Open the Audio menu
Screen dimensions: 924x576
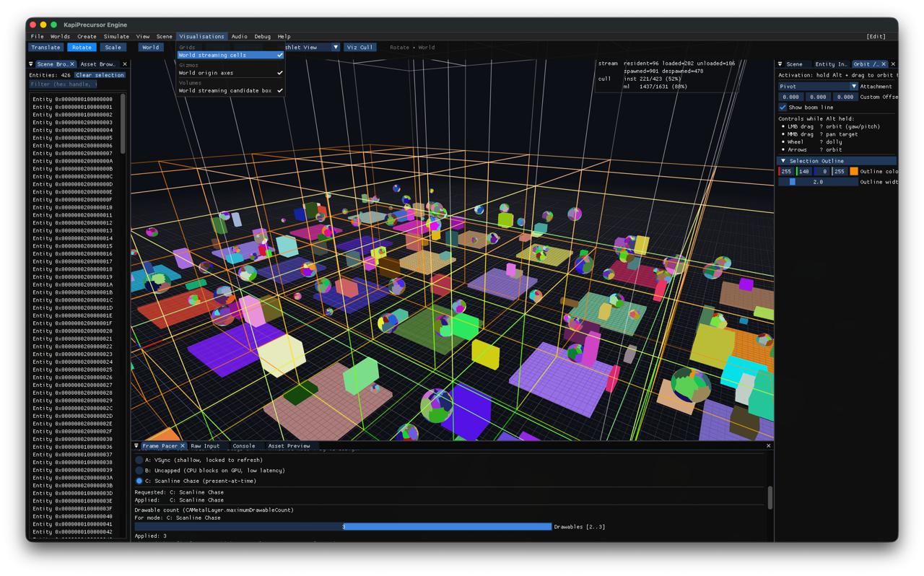[x=239, y=36]
